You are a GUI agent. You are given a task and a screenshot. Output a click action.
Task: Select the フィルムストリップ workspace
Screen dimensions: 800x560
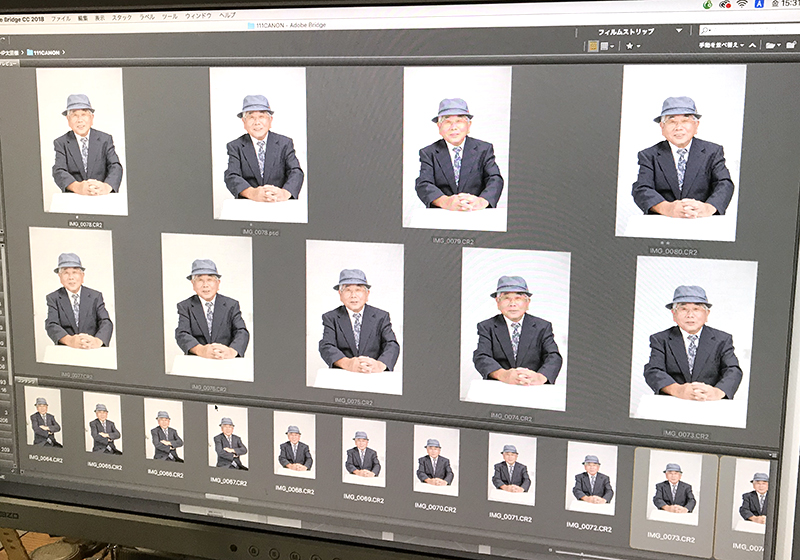pos(625,31)
